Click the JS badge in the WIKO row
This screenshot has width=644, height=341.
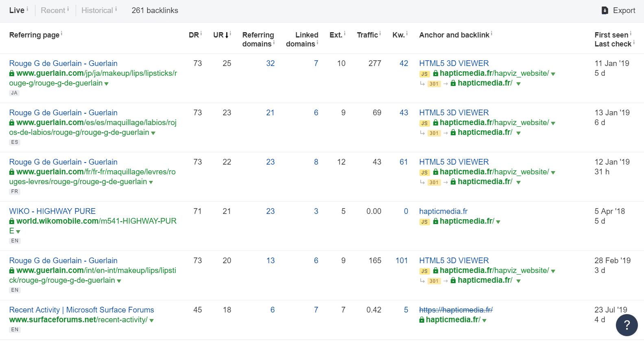pos(424,222)
